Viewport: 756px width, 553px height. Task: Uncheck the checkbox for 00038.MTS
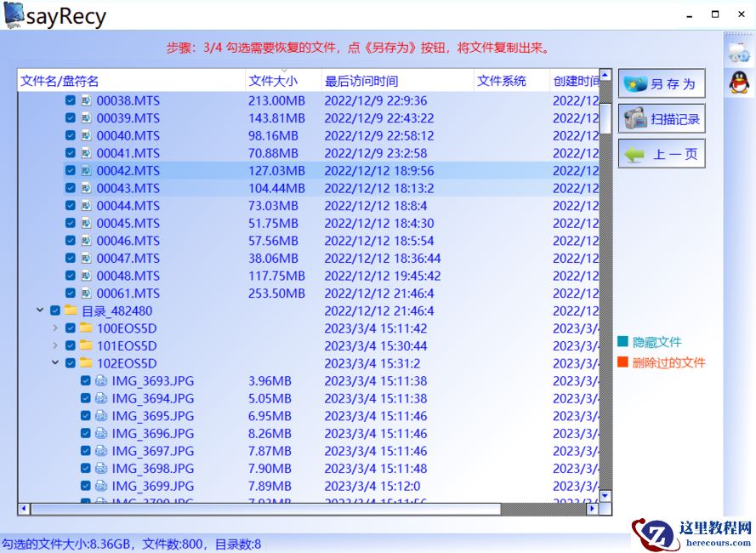(69, 100)
